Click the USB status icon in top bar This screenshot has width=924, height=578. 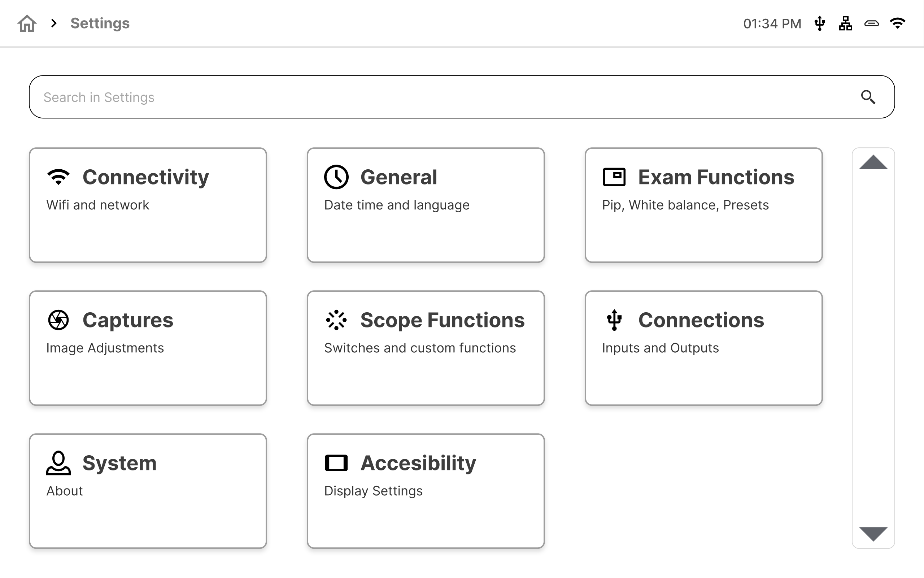click(x=820, y=23)
